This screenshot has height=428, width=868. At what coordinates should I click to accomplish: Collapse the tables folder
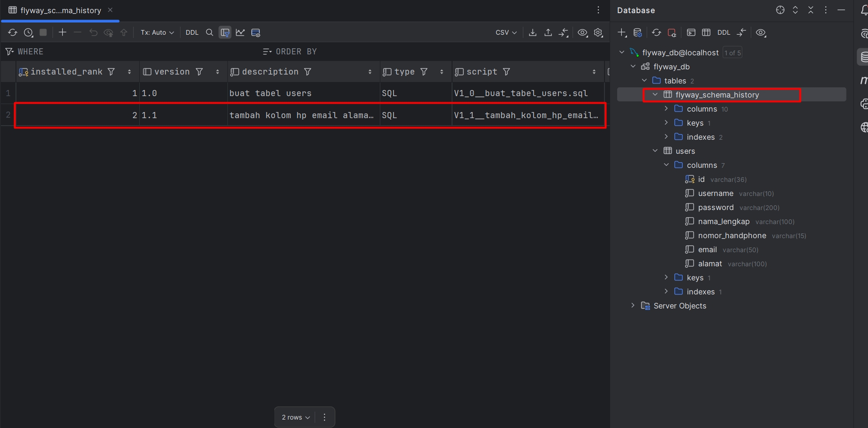[x=644, y=81]
